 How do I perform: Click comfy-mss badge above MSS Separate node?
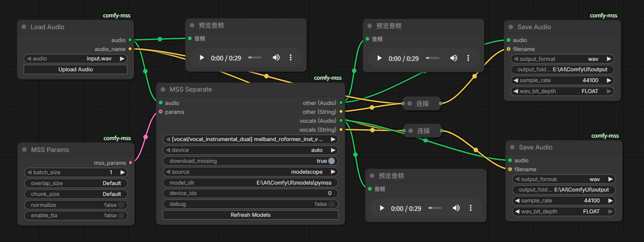[x=328, y=78]
